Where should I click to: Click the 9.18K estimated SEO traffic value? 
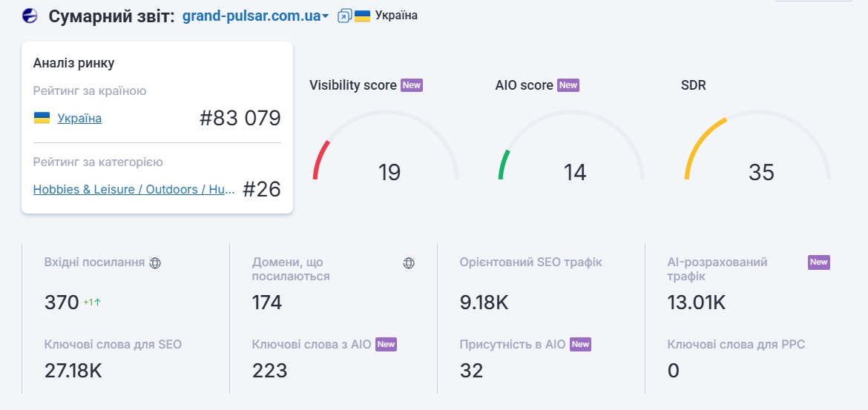tap(484, 302)
